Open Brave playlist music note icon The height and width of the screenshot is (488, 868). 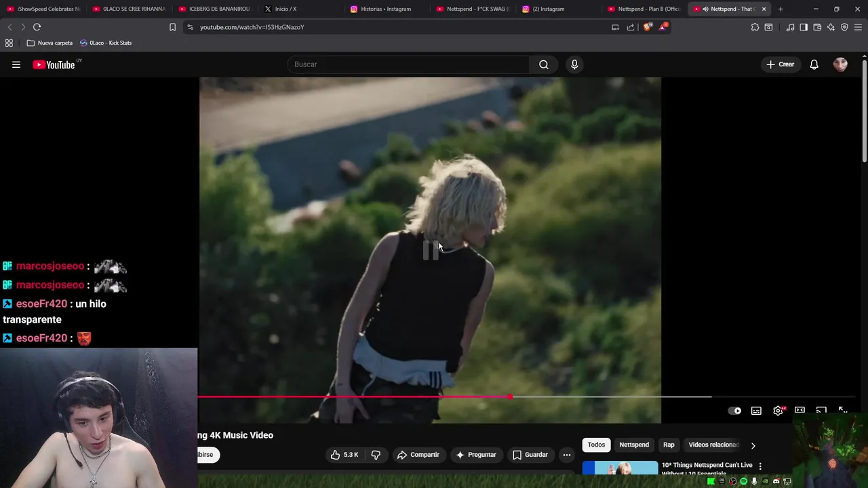pyautogui.click(x=790, y=27)
